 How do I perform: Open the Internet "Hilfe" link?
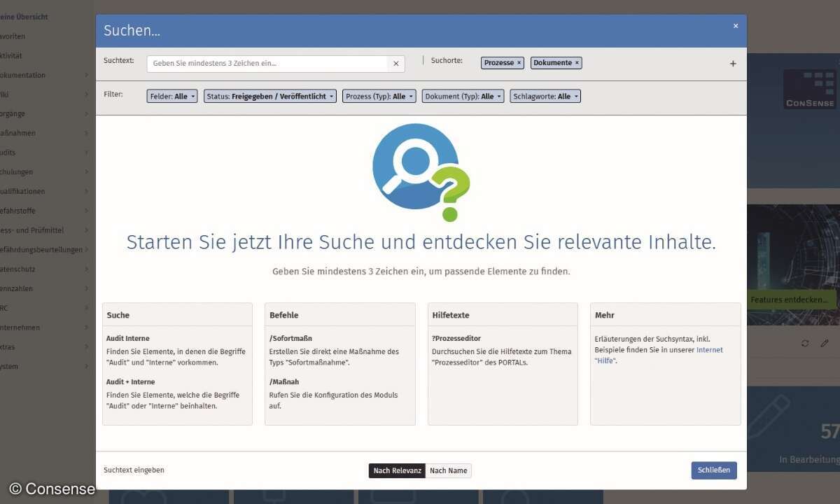659,356
